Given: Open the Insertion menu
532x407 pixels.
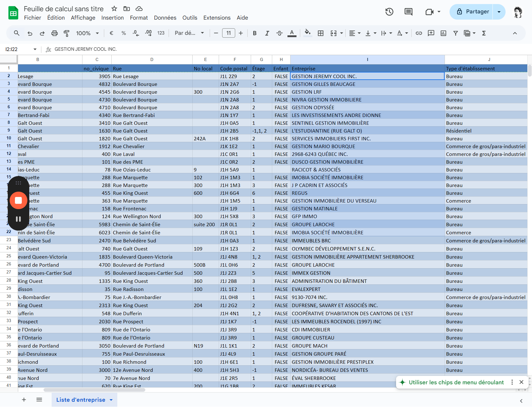Looking at the screenshot, I should 113,18.
